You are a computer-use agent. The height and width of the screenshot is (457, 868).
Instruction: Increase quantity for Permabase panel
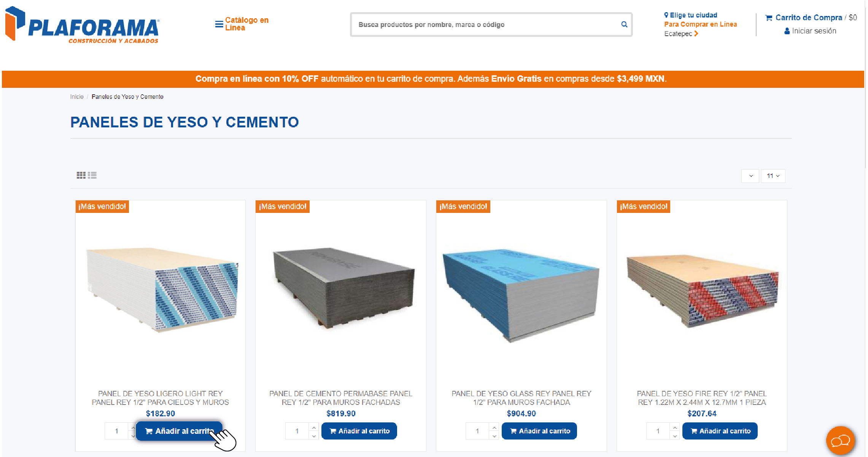314,427
